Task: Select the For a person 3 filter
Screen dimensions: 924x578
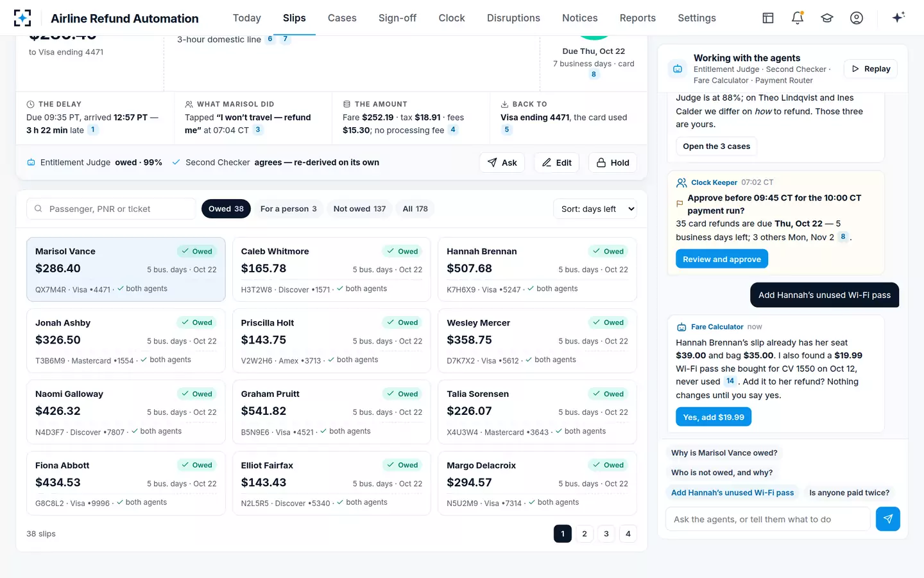Action: coord(288,209)
